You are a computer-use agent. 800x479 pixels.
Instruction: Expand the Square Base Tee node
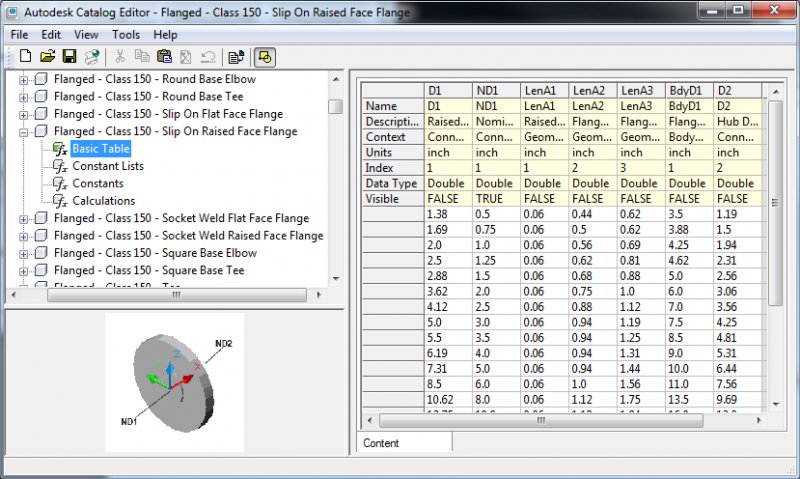(23, 271)
